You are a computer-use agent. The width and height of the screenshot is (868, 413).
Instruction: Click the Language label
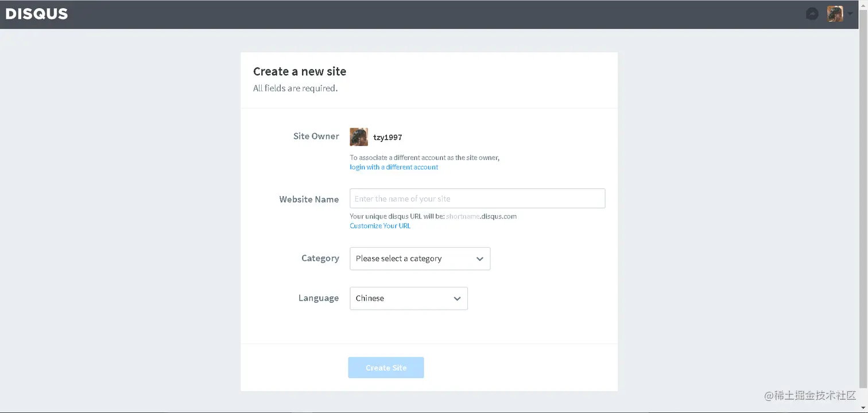coord(319,298)
